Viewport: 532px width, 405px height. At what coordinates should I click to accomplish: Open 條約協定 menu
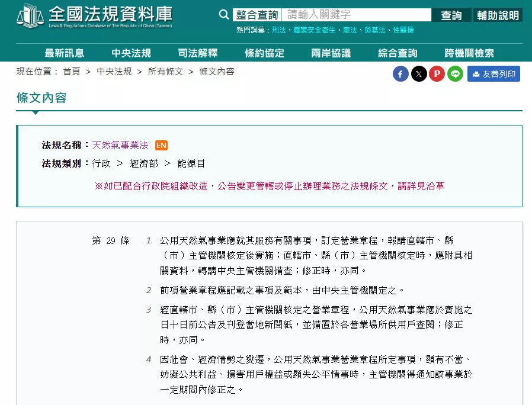265,53
